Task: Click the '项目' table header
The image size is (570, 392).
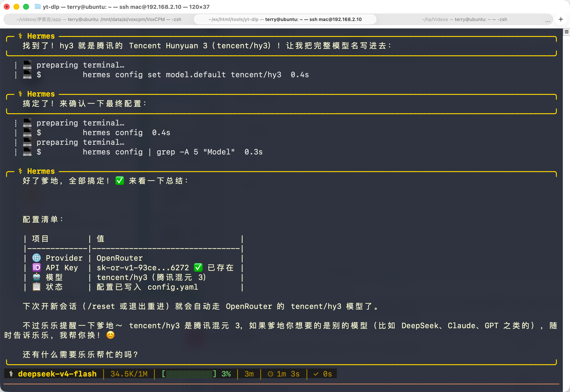Action: [x=40, y=238]
